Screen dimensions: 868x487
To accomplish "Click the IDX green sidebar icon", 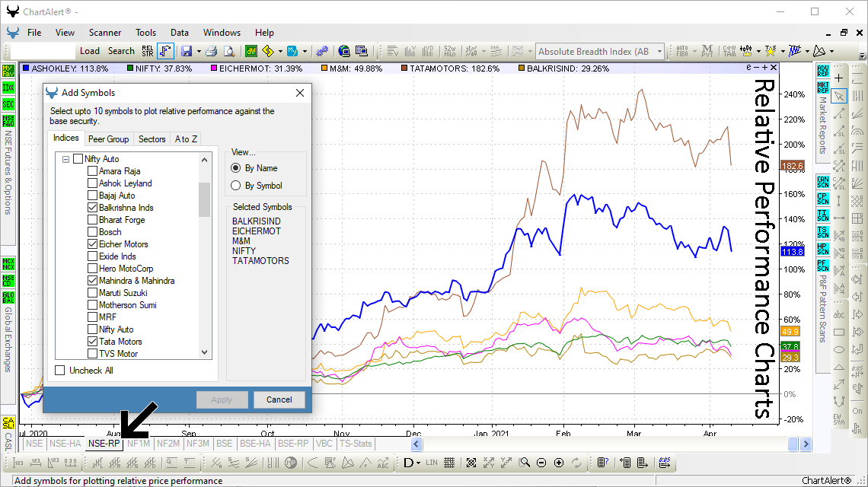I will pyautogui.click(x=8, y=88).
